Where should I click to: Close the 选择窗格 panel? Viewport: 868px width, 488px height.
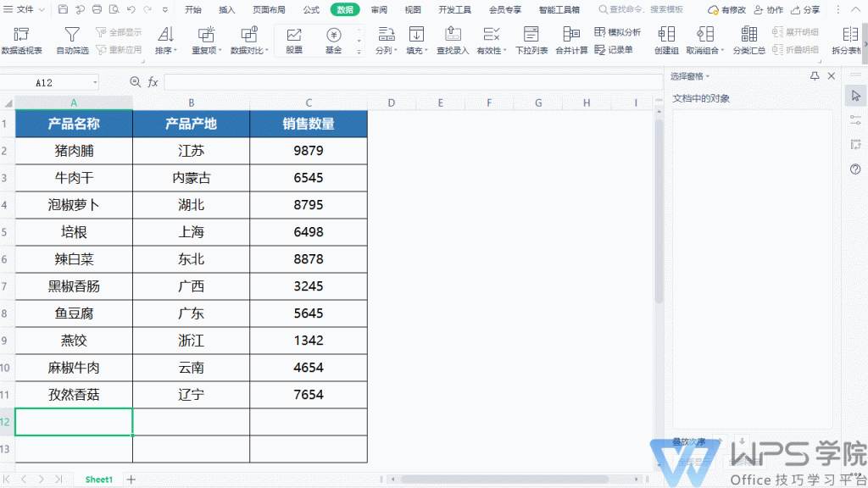[832, 75]
